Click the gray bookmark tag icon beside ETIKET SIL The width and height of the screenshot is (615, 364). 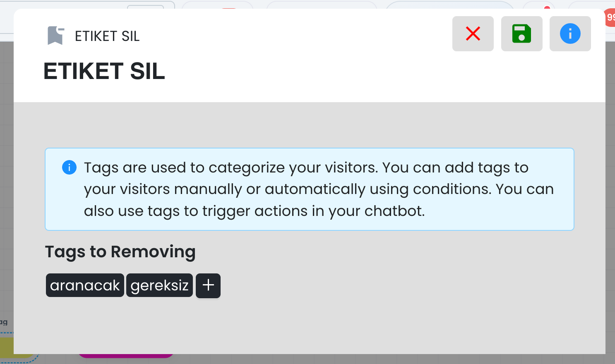(x=55, y=36)
